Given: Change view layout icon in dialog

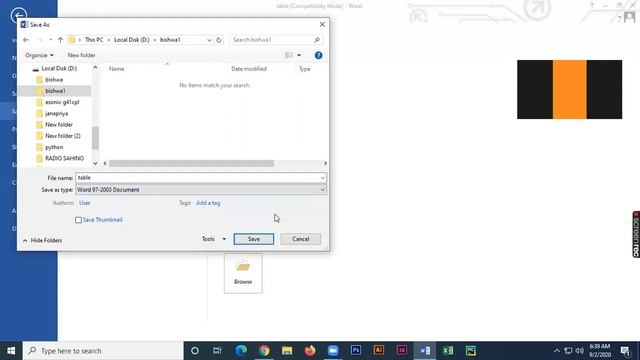Looking at the screenshot, I should 289,55.
